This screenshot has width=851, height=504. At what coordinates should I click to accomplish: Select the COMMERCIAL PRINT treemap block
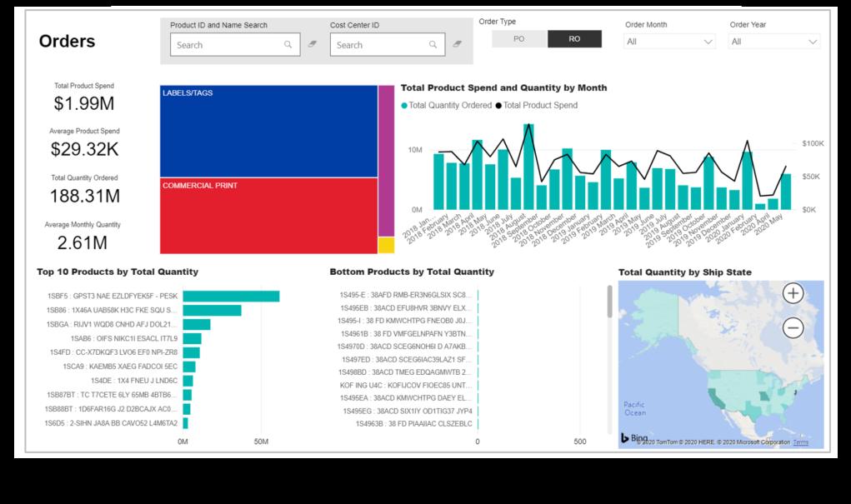coord(268,216)
